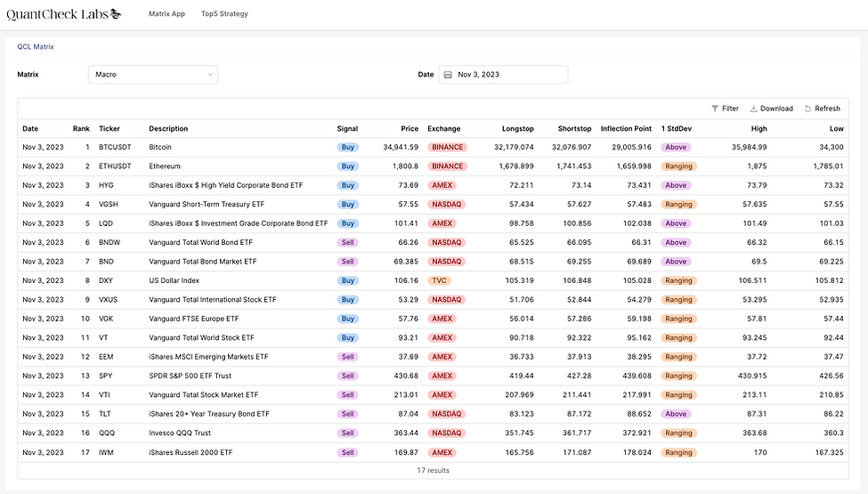Click the Signal column header
Viewport: 868px width, 494px height.
click(x=347, y=128)
